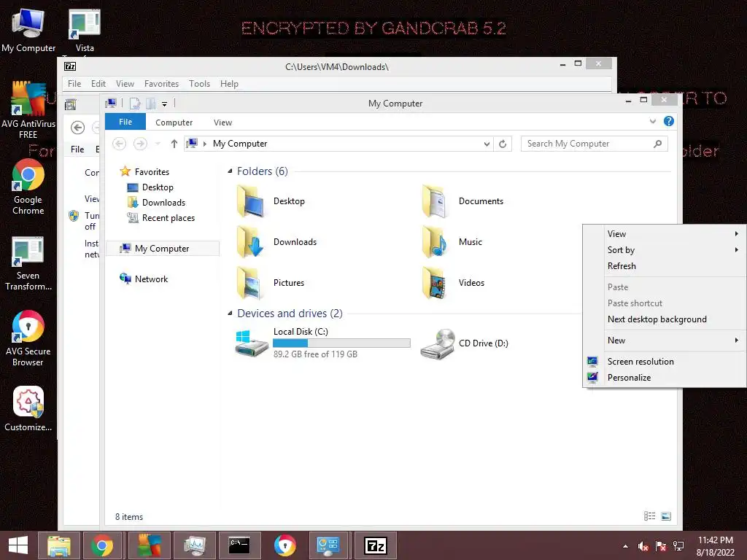Launch AVG Secure Browser desktop icon
The height and width of the screenshot is (560, 747).
coord(28,338)
